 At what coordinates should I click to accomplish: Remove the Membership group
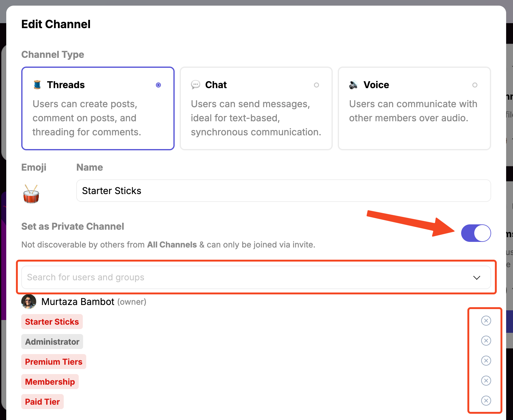coord(486,381)
